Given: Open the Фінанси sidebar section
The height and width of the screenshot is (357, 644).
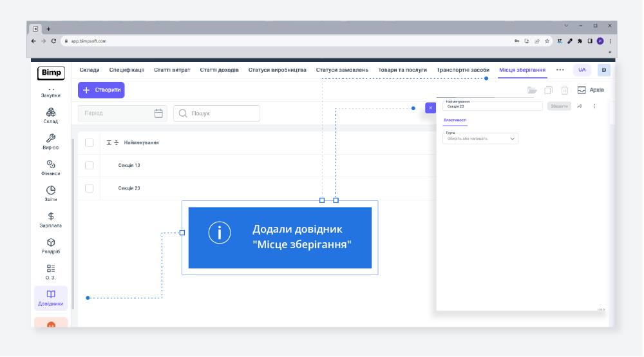Looking at the screenshot, I should coord(51,168).
